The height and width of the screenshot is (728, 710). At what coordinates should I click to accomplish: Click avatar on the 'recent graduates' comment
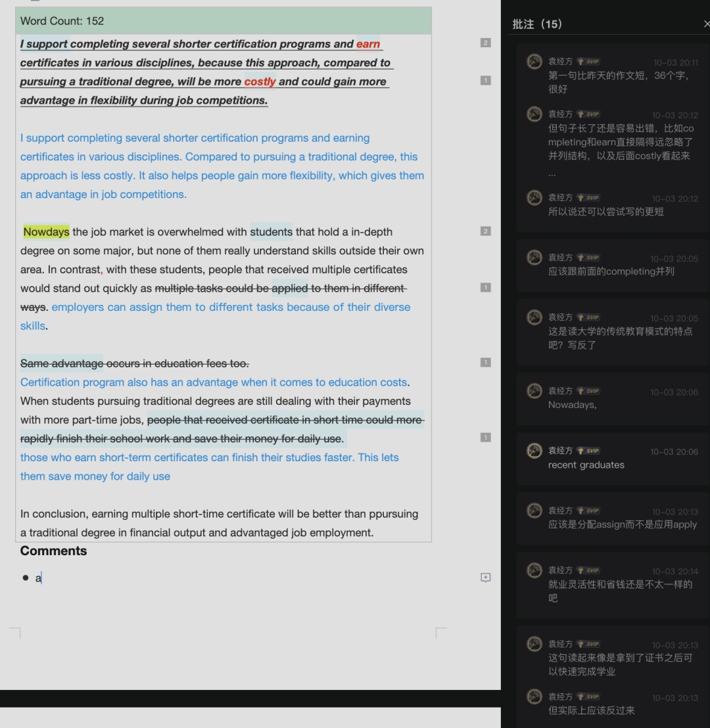click(534, 451)
